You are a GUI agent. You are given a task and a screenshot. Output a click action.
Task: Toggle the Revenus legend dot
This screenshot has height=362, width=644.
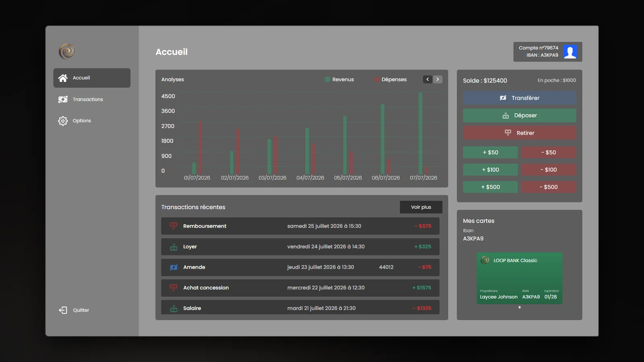point(327,79)
